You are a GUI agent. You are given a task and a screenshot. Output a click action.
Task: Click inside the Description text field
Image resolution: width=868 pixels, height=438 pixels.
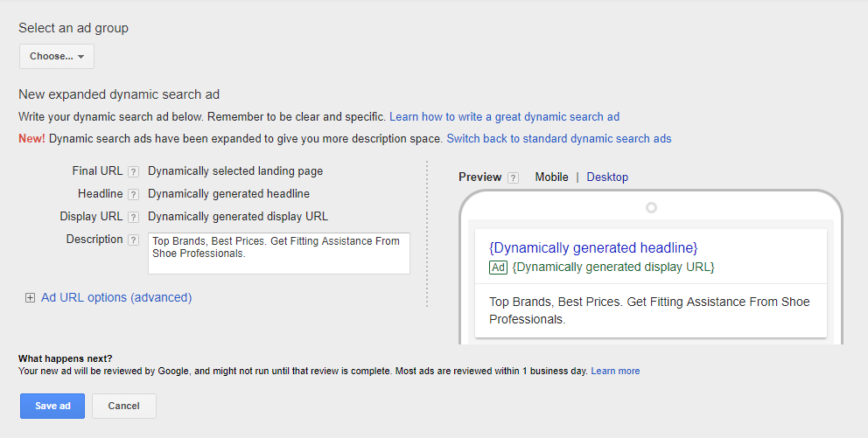(x=278, y=254)
